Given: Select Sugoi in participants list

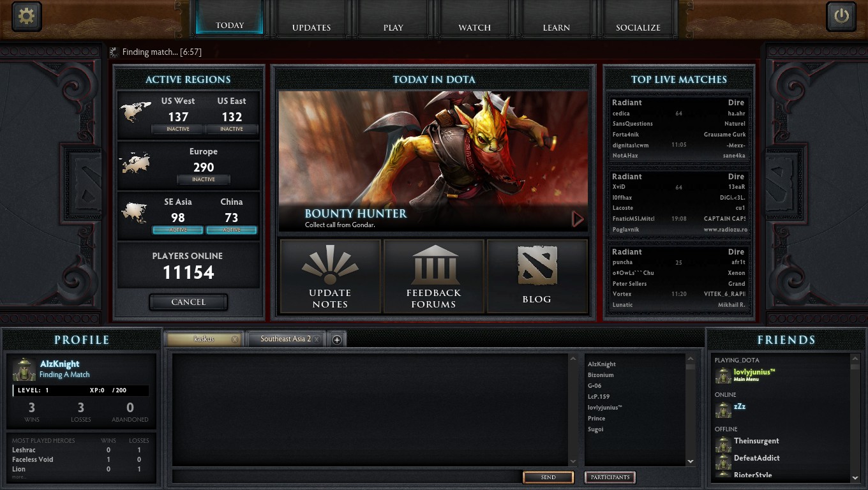Looking at the screenshot, I should click(x=595, y=429).
